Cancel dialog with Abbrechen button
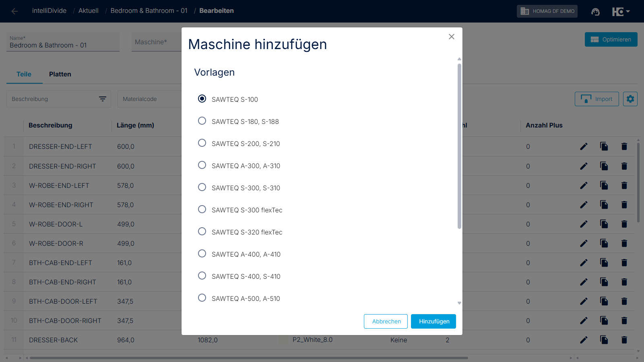 [386, 321]
